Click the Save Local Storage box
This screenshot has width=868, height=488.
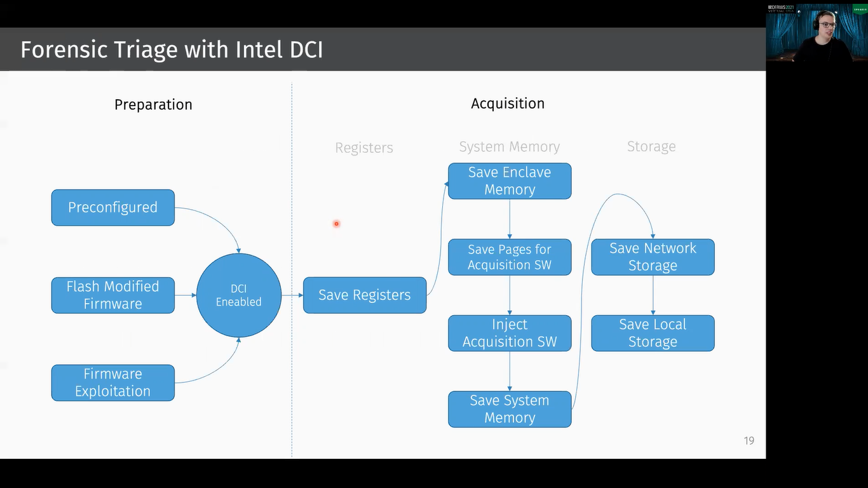coord(653,333)
